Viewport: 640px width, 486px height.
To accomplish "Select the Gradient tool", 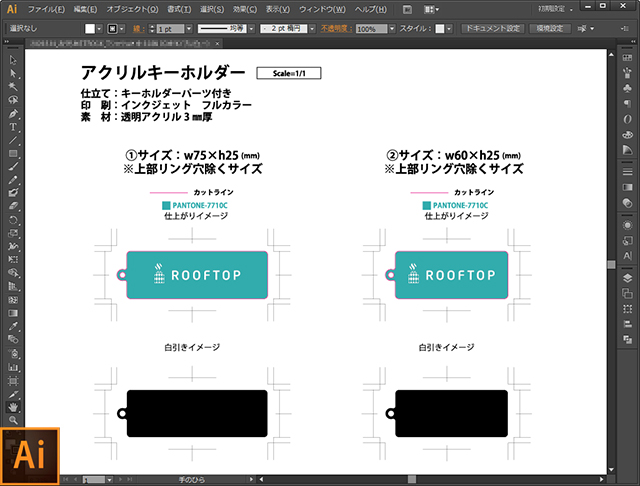I will [x=13, y=313].
